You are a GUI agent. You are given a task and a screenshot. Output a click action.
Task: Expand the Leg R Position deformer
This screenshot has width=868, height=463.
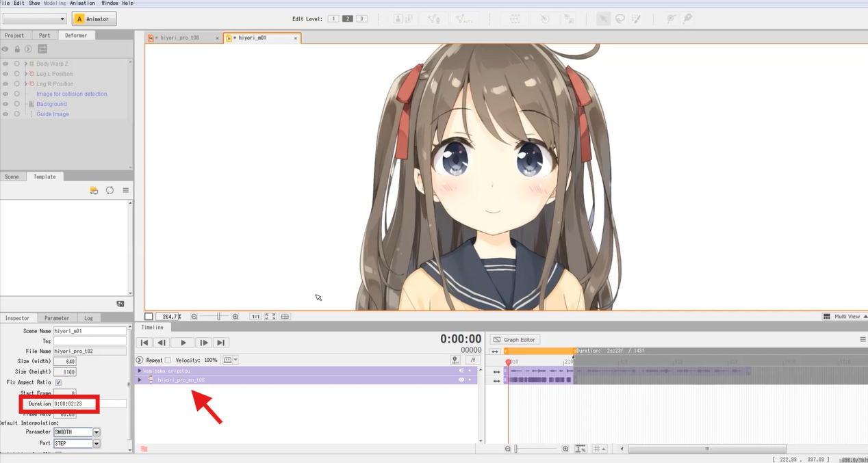[x=25, y=84]
